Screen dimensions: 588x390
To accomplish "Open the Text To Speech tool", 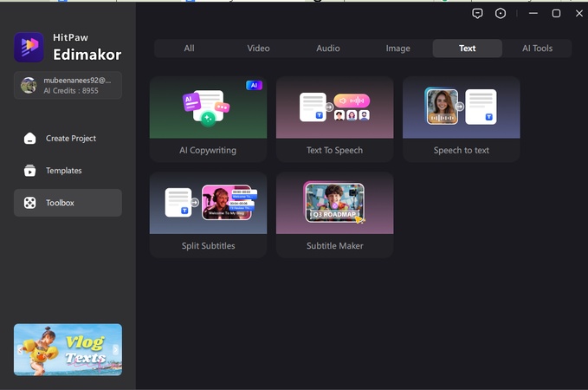I will [x=334, y=119].
